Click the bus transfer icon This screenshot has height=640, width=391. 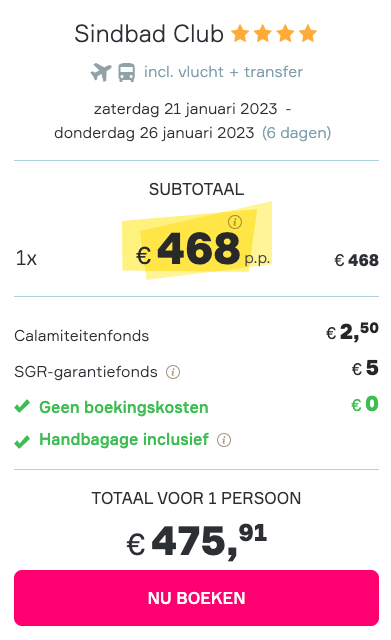pos(127,72)
